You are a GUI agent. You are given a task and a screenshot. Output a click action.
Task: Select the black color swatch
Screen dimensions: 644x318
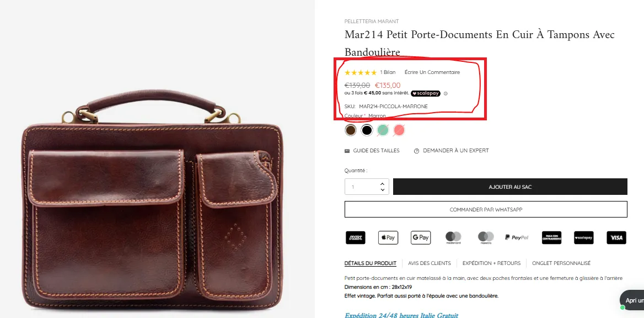pyautogui.click(x=367, y=130)
